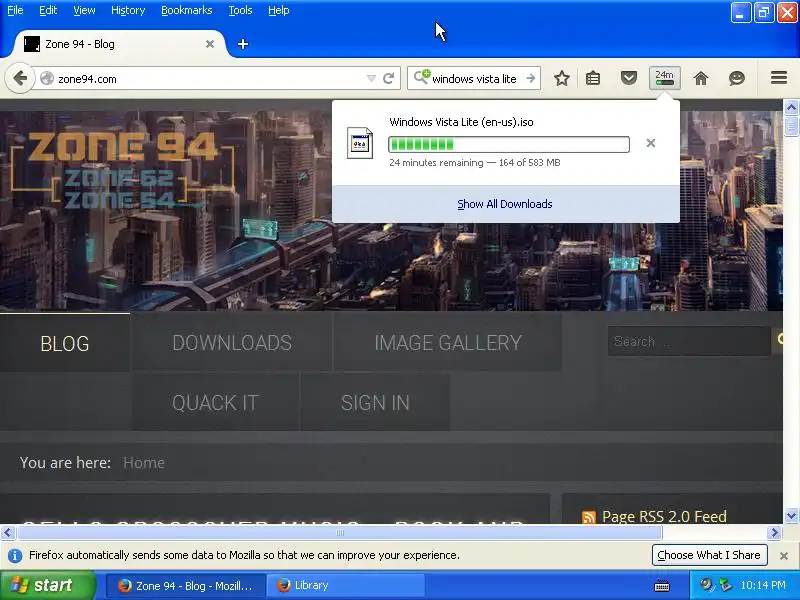Open the History menu
This screenshot has width=800, height=600.
click(128, 10)
